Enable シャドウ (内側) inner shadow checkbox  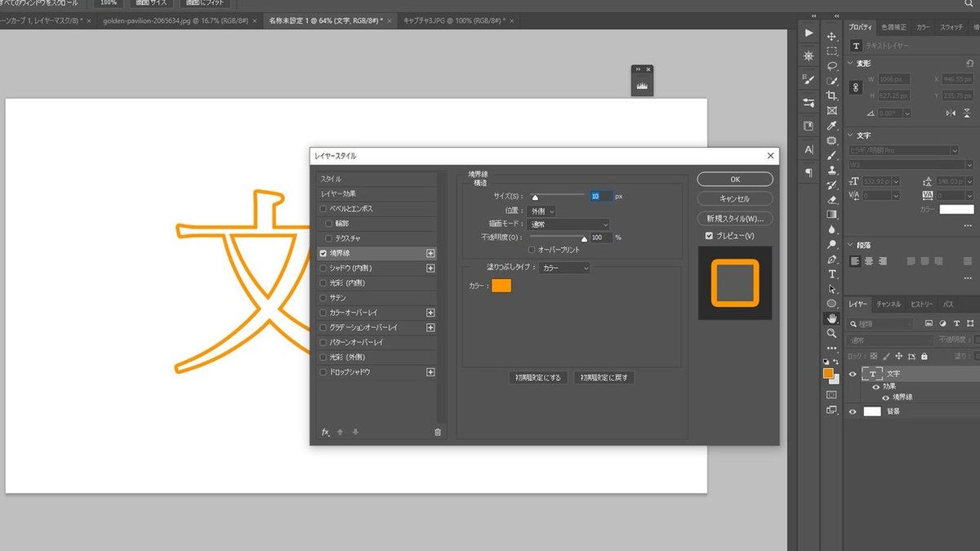pos(323,269)
